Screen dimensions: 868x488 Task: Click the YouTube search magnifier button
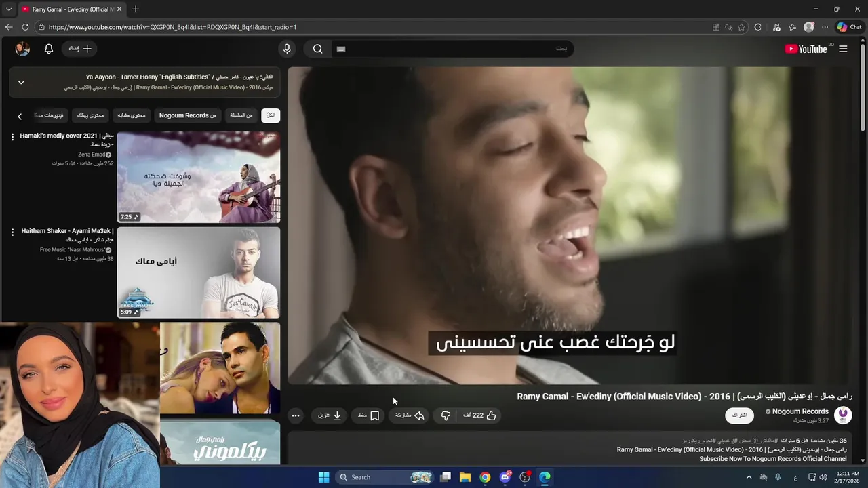(317, 49)
